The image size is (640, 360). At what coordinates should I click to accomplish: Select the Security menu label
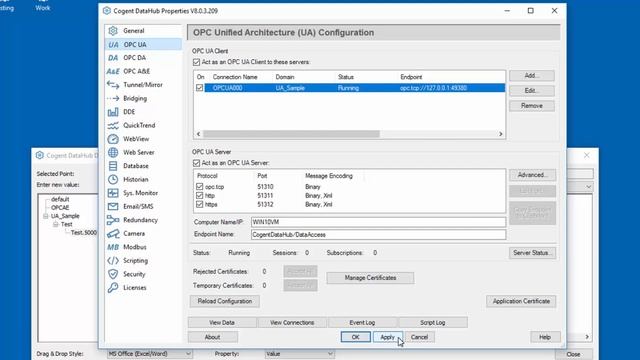(134, 274)
